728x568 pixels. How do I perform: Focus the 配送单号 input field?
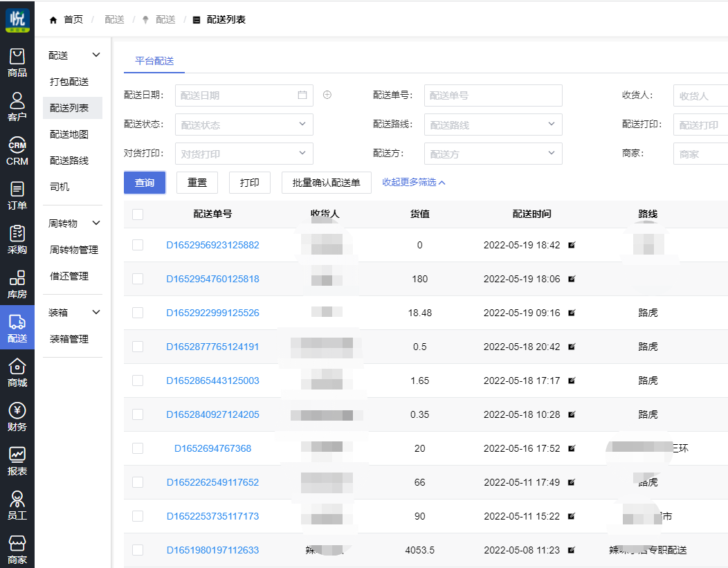click(x=493, y=95)
